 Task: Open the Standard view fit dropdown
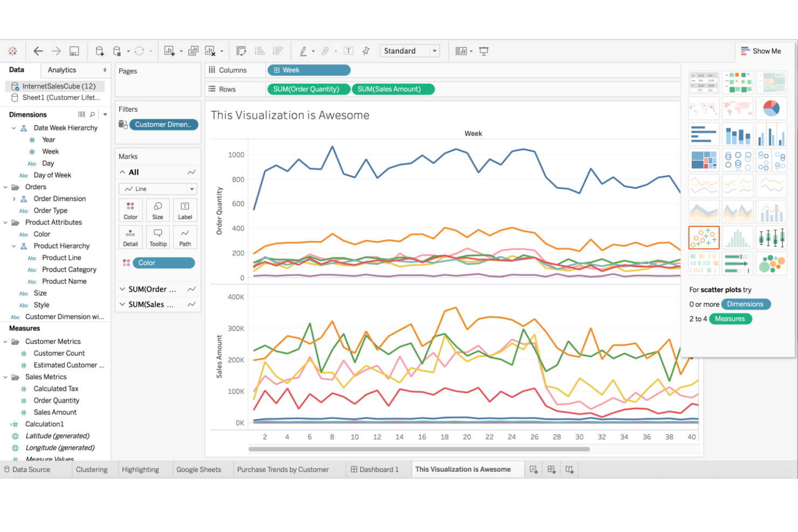434,51
